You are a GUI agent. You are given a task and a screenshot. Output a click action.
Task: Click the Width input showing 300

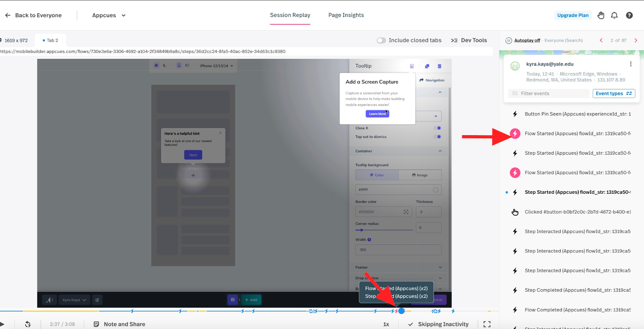[x=398, y=250]
